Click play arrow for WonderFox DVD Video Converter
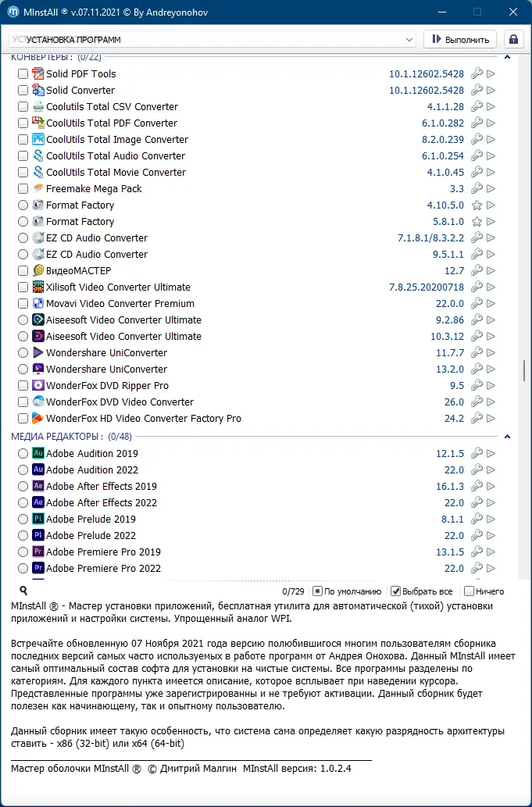Viewport: 532px width, 807px height. [491, 402]
